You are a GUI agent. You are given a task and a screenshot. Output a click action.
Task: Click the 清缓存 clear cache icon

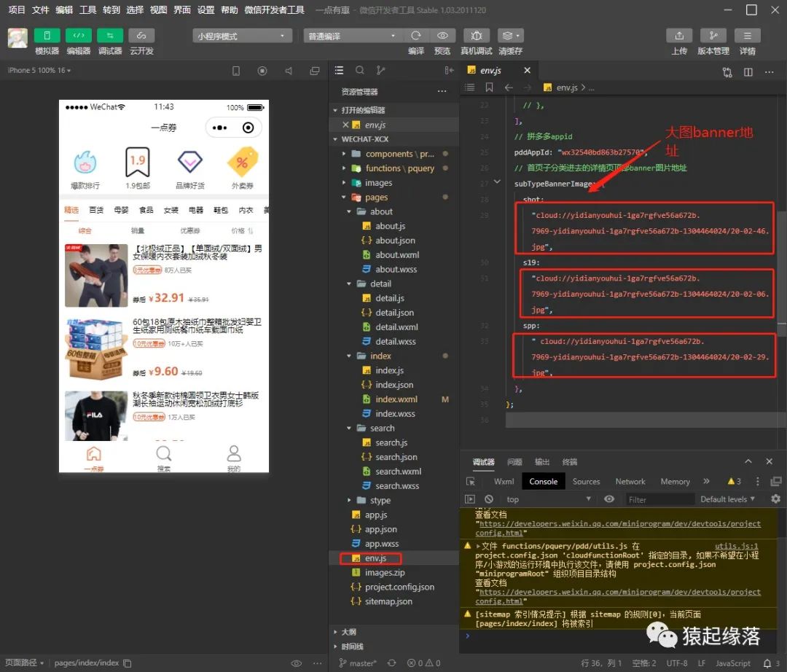(510, 36)
